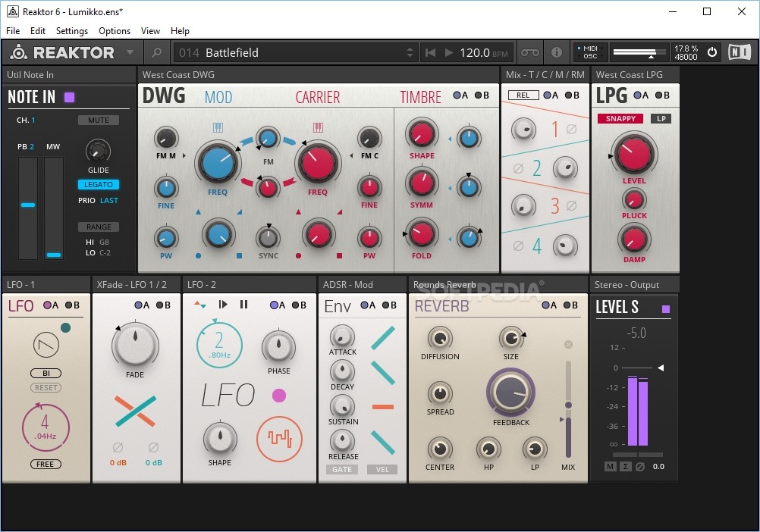Open the Help menu
The image size is (760, 532).
[x=180, y=31]
